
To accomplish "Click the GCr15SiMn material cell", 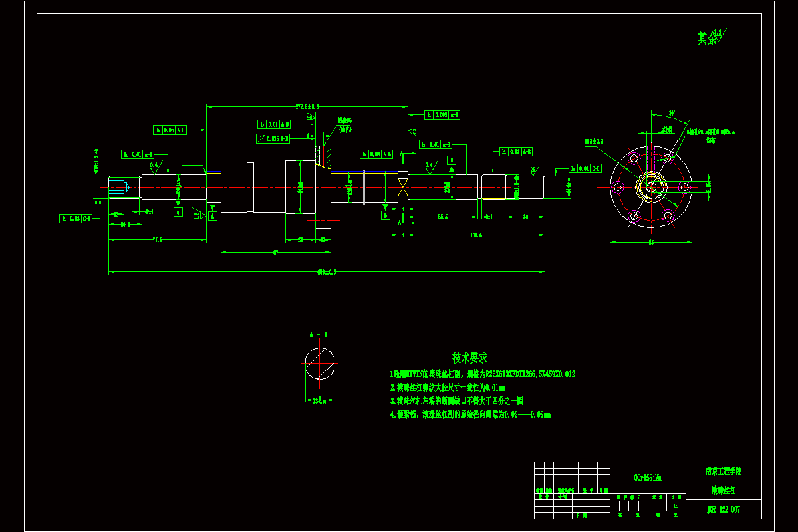I will pos(648,477).
